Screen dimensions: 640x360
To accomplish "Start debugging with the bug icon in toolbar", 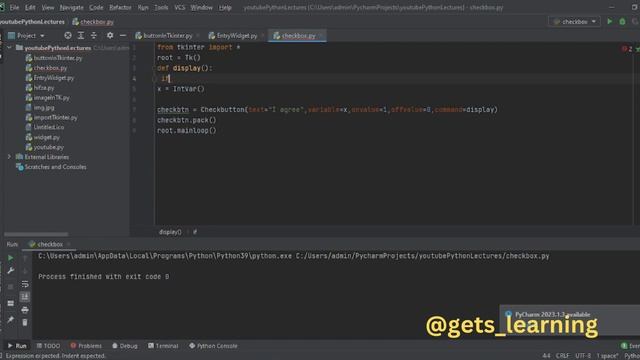I will [622, 21].
